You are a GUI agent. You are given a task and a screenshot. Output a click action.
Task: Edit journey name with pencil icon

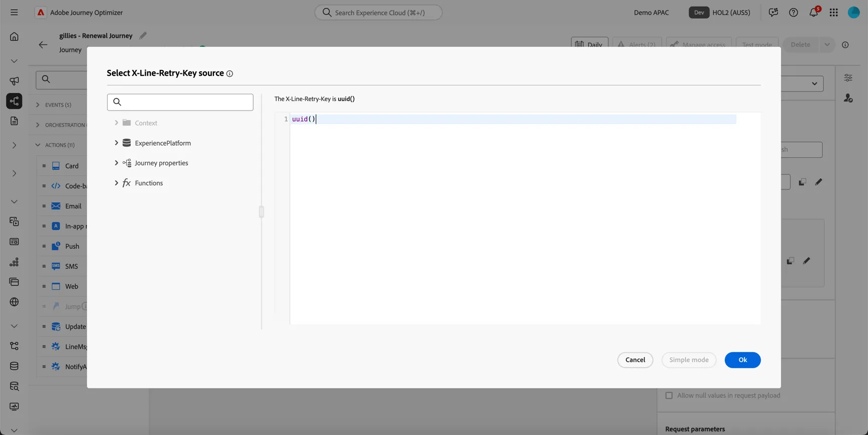coord(143,36)
